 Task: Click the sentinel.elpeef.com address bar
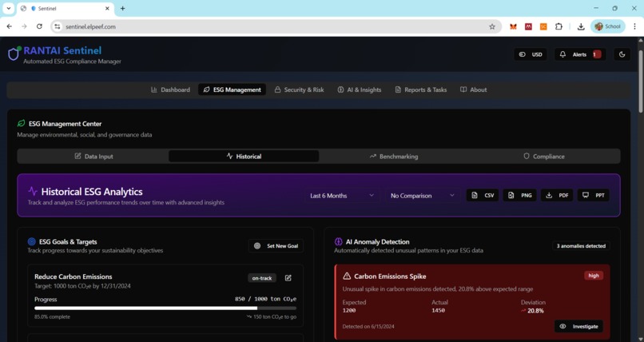[275, 26]
